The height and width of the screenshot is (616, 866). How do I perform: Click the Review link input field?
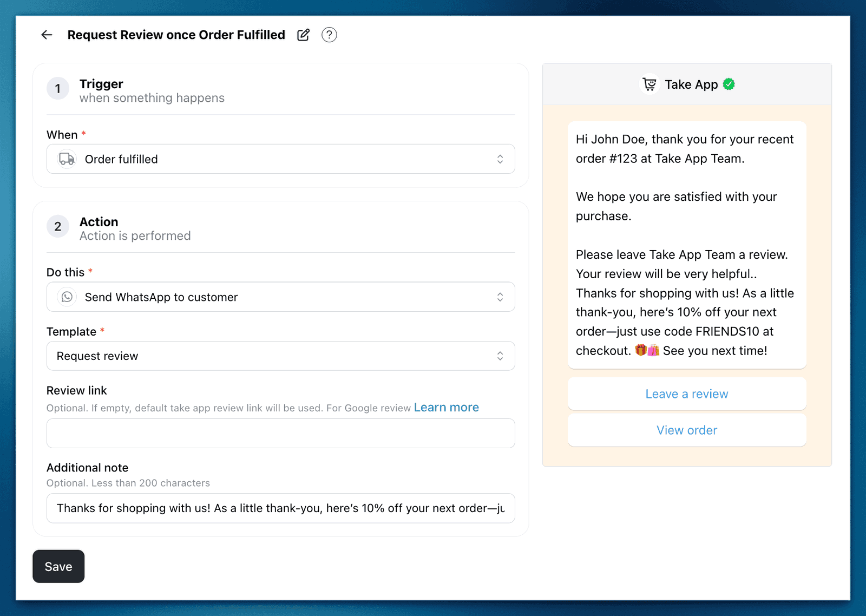[x=280, y=433]
